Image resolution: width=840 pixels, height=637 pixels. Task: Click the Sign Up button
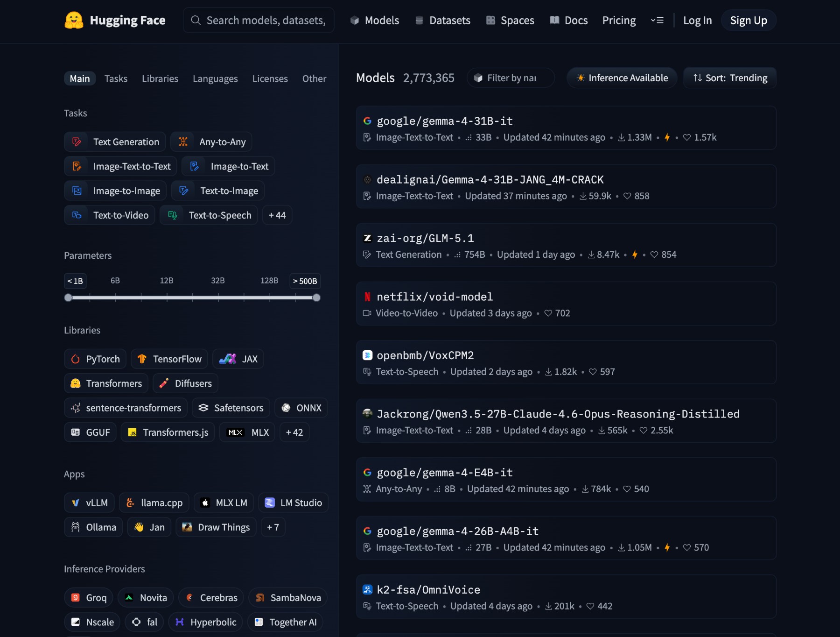pyautogui.click(x=749, y=21)
